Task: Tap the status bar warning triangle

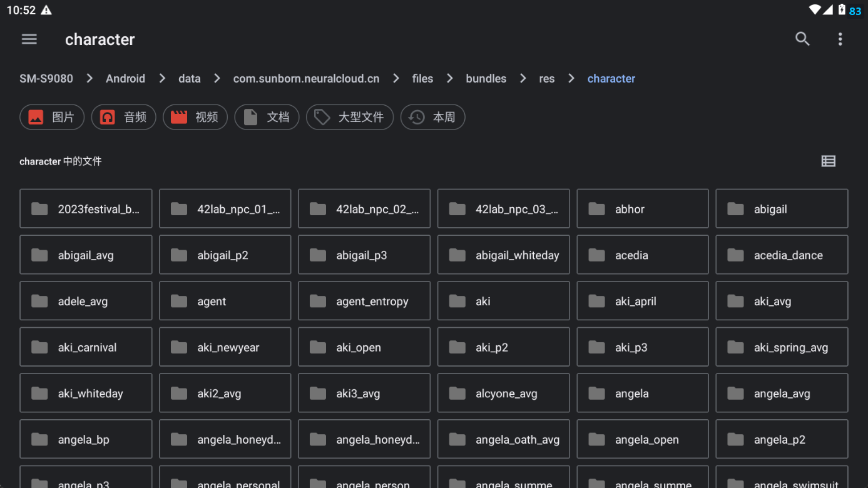Action: [46, 10]
